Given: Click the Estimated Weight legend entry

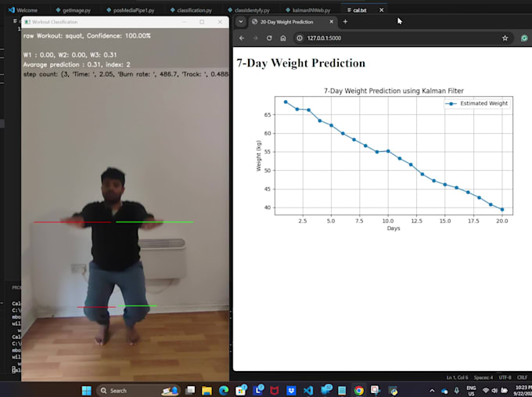Looking at the screenshot, I should point(477,103).
